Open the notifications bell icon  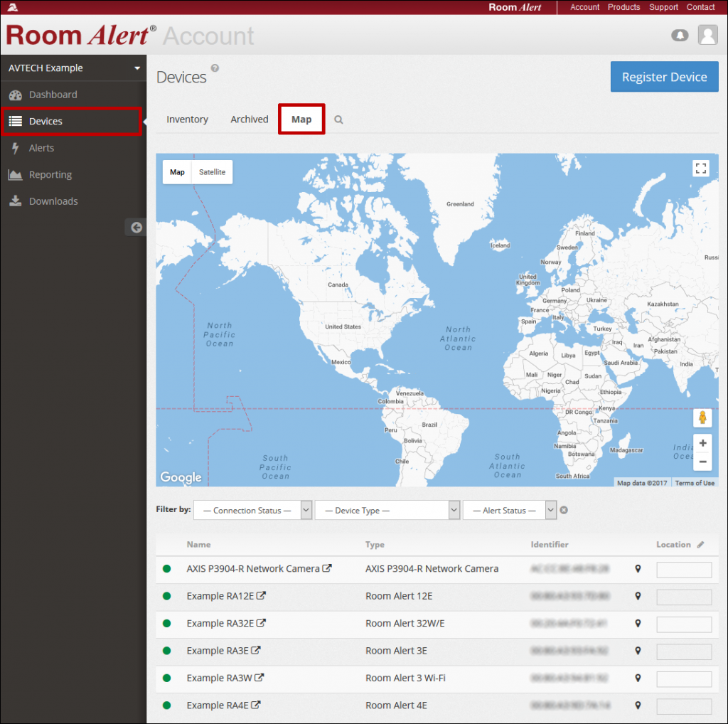coord(680,35)
